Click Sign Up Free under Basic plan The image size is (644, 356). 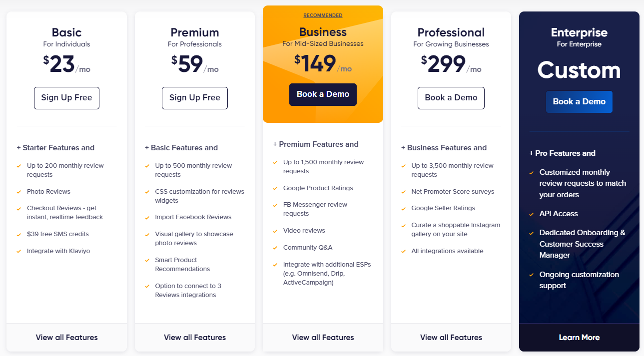click(66, 98)
